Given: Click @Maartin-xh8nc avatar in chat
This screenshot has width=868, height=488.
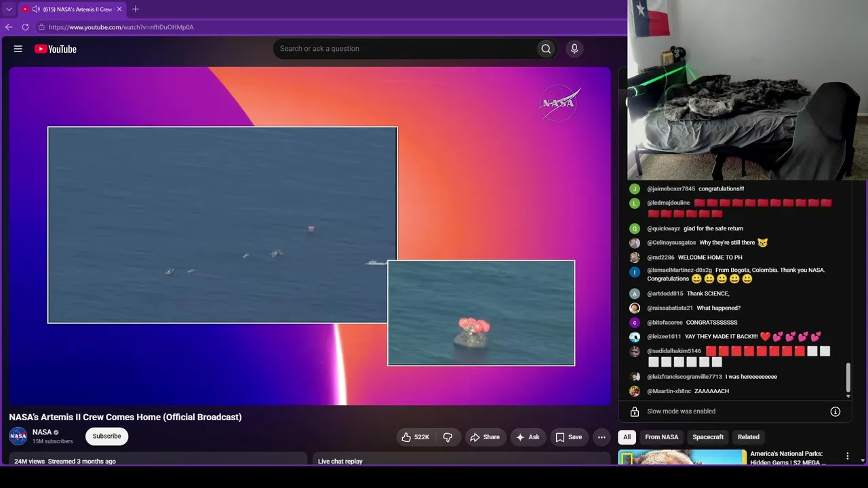Looking at the screenshot, I should point(635,391).
